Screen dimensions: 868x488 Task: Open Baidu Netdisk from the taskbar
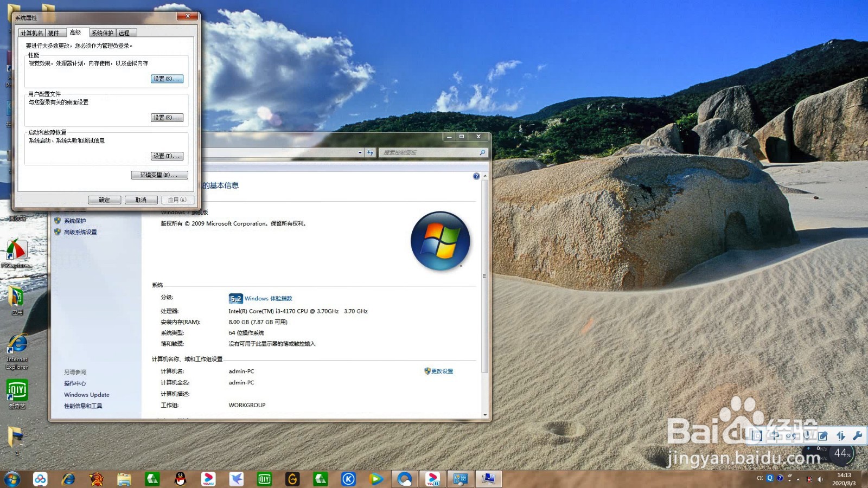point(40,479)
